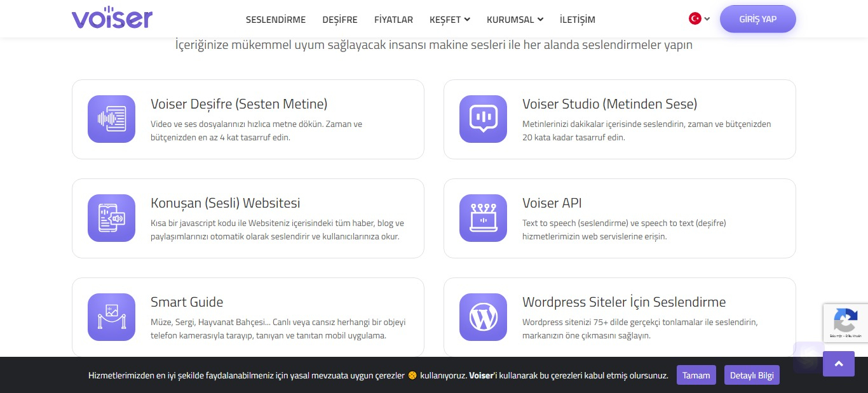
Task: Click the GİRİŞ YAP login button
Action: pyautogui.click(x=758, y=19)
